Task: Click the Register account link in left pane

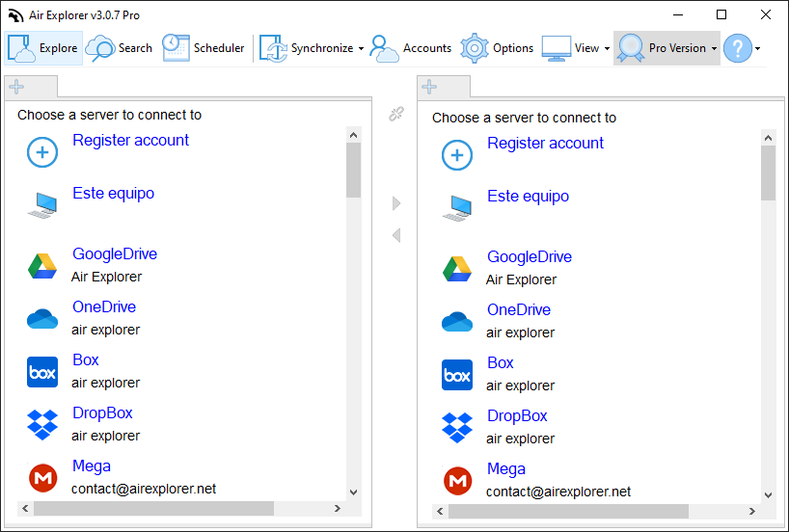Action: pos(130,141)
